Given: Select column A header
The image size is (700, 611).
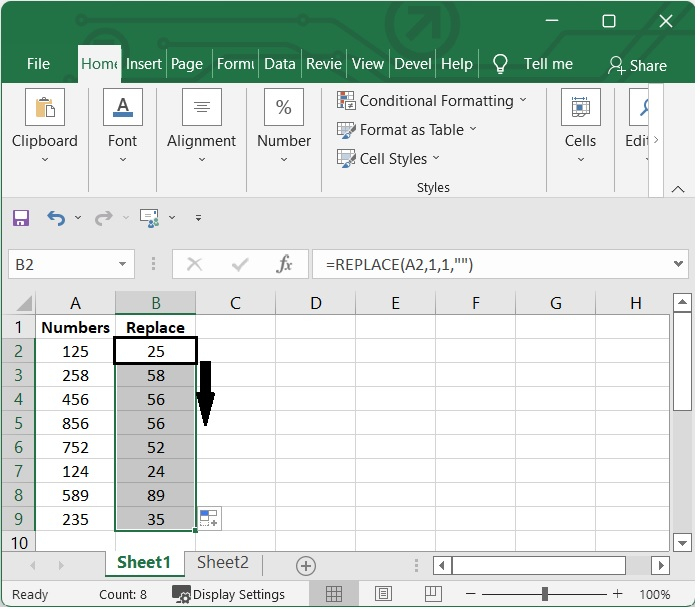Looking at the screenshot, I should [75, 303].
